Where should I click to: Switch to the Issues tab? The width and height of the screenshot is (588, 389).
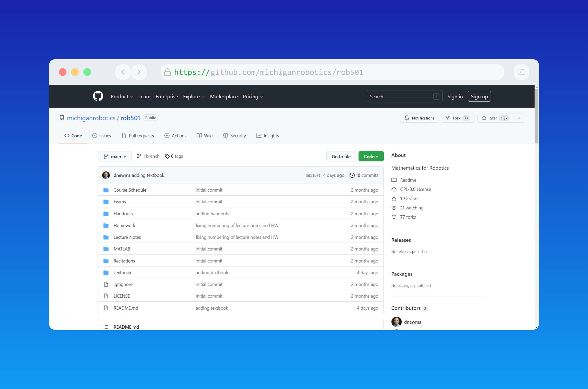coord(102,136)
